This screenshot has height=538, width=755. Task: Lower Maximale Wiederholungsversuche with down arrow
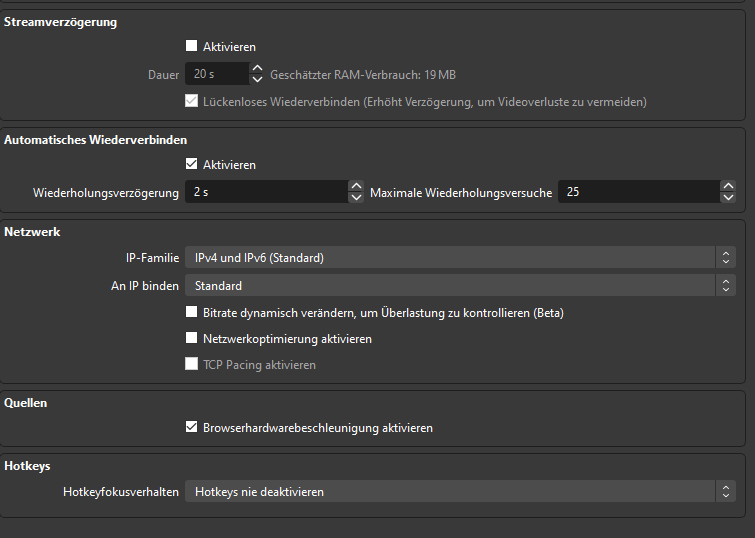[x=727, y=198]
